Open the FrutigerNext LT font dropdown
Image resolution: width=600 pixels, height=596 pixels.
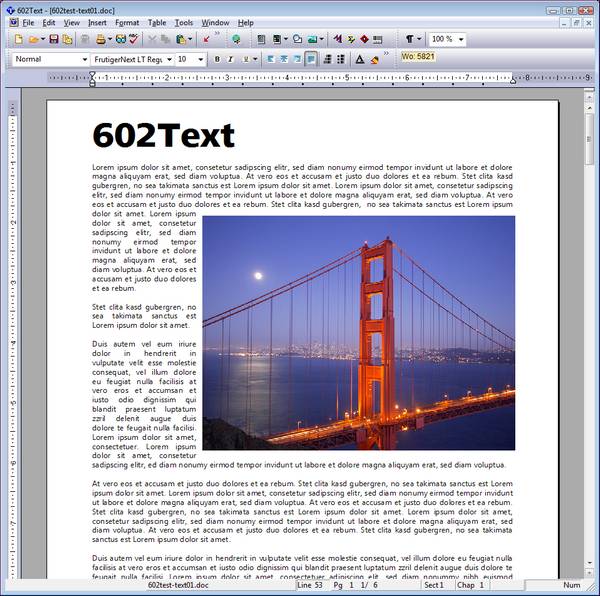click(169, 60)
